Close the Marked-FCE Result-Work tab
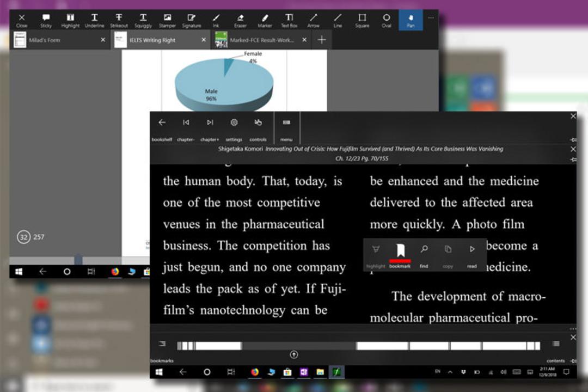This screenshot has width=588, height=392. click(304, 40)
